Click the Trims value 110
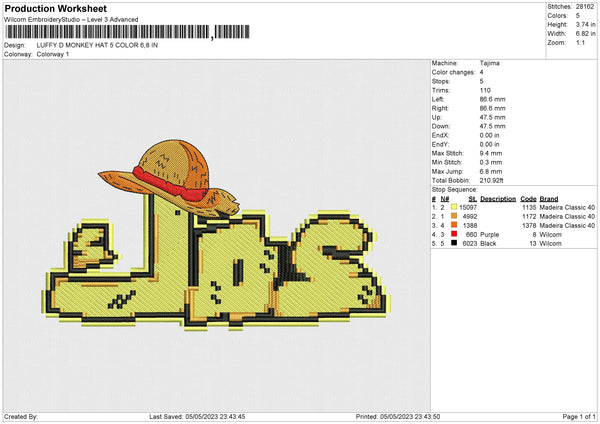Viewport: 600px width, 424px height. tap(485, 90)
